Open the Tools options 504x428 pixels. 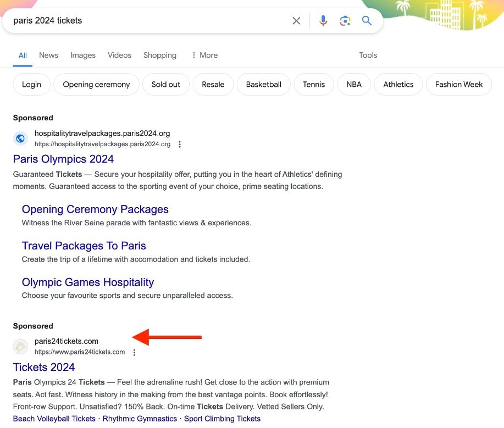pos(368,55)
